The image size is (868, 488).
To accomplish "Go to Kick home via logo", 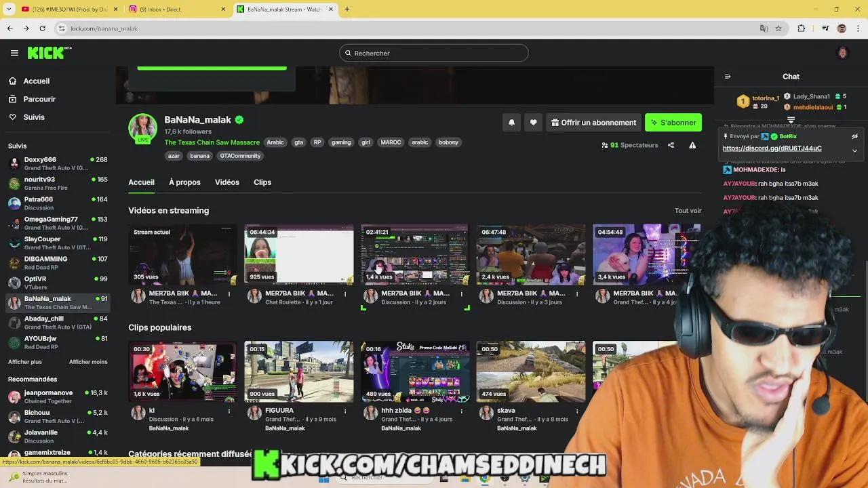I will coord(49,53).
